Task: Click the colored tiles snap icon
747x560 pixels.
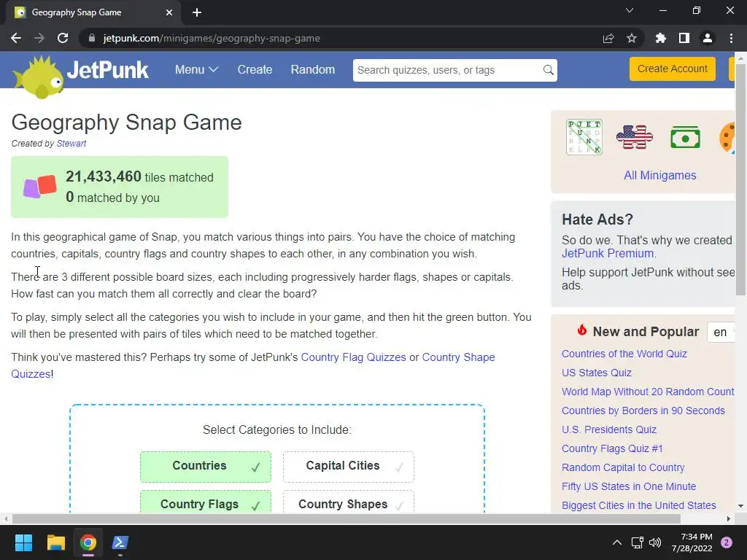Action: tap(40, 186)
